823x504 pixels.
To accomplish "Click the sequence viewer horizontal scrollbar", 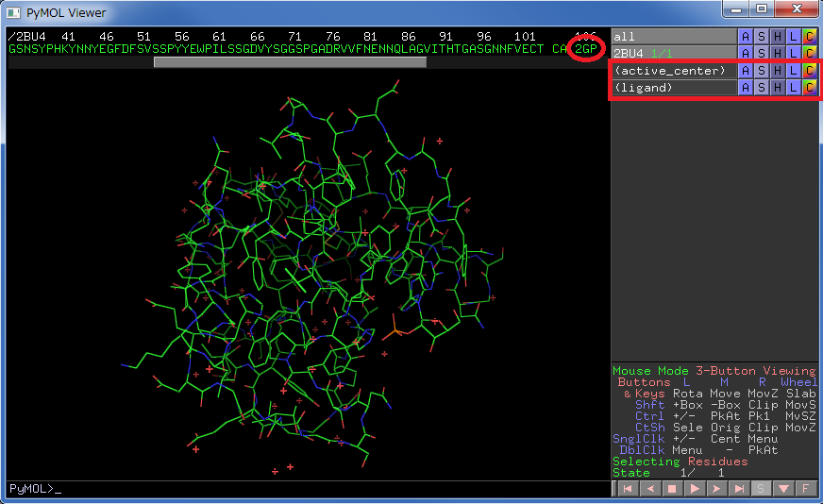I will point(290,62).
